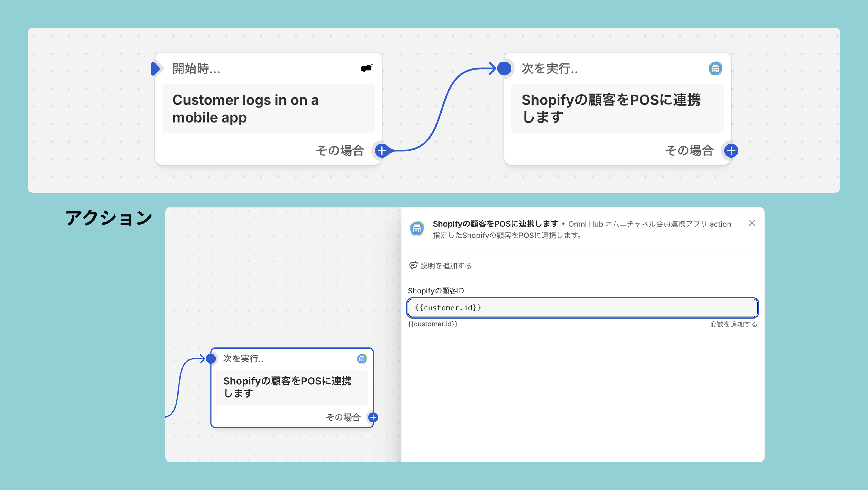This screenshot has height=490, width=868.
Task: Click Omni Hub icon on lower action card
Action: tap(362, 359)
